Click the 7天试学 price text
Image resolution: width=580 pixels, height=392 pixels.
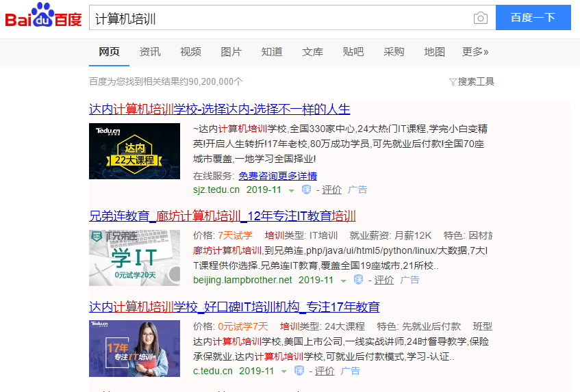pyautogui.click(x=236, y=235)
